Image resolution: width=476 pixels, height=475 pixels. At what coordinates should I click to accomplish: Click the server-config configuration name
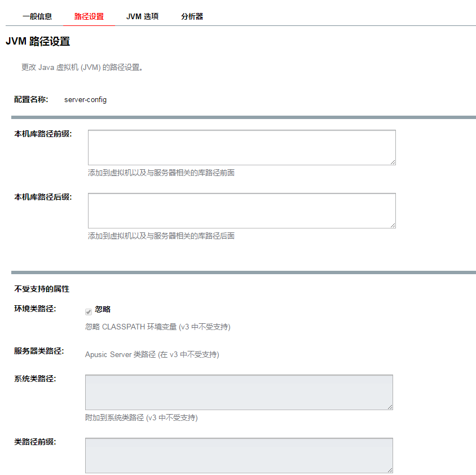[85, 100]
